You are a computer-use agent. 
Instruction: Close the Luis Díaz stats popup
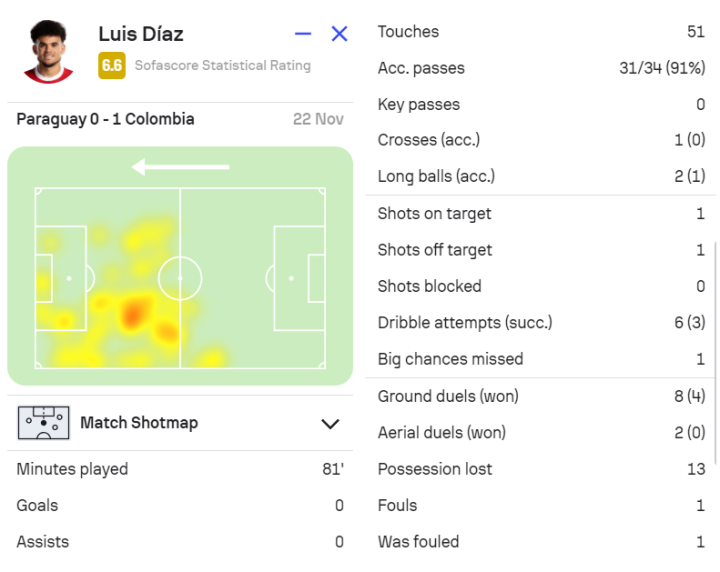[x=339, y=34]
